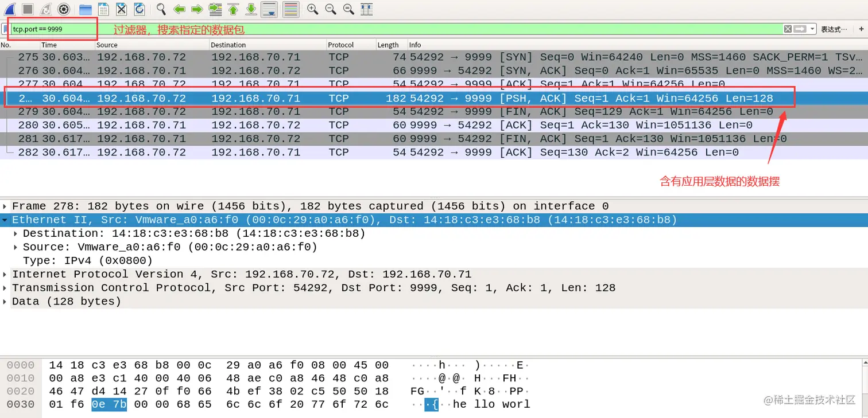Collapse the Ethernet II tree node
Image resolution: width=868 pixels, height=418 pixels.
coord(6,220)
